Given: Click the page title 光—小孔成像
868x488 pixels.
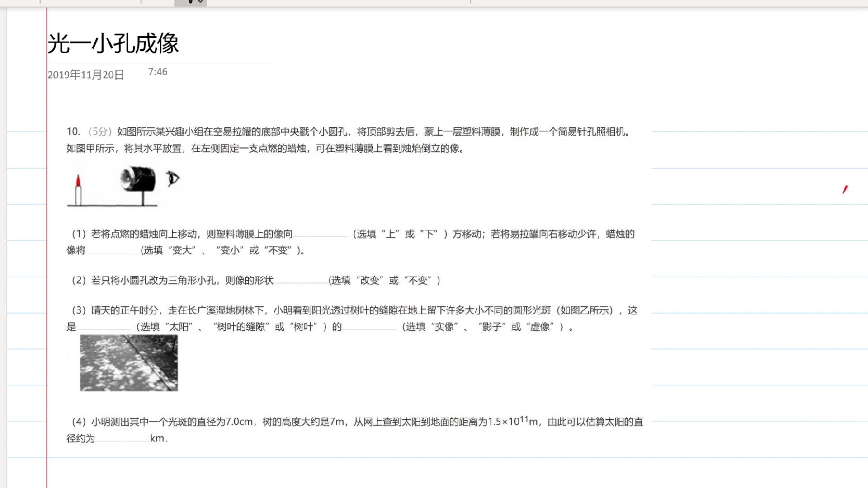Looking at the screenshot, I should click(x=113, y=43).
